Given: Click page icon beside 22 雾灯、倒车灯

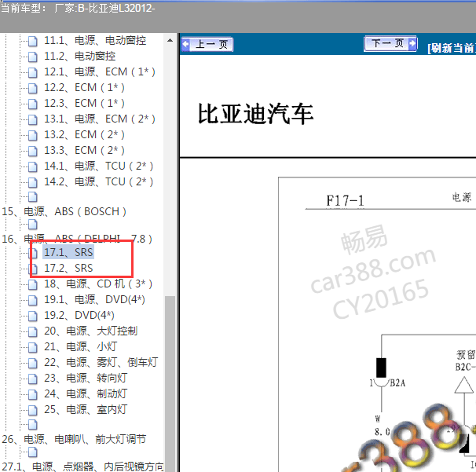Looking at the screenshot, I should [x=33, y=364].
